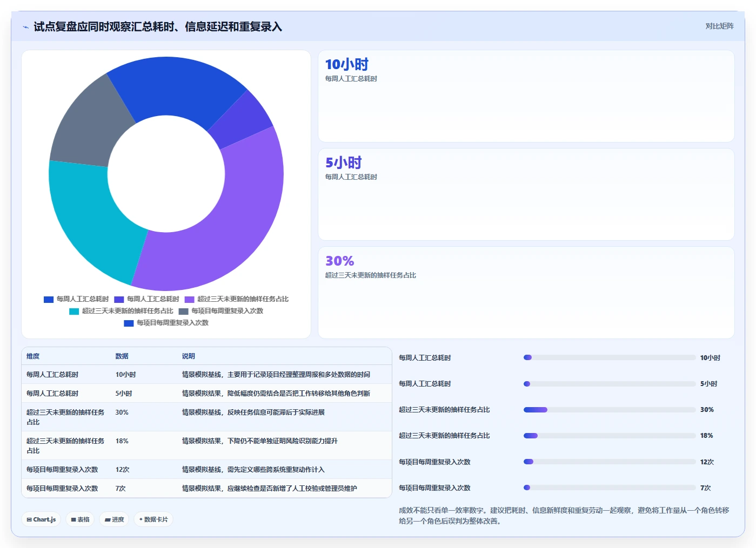756x548 pixels.
Task: Click table cell 18%
Action: 122,441
